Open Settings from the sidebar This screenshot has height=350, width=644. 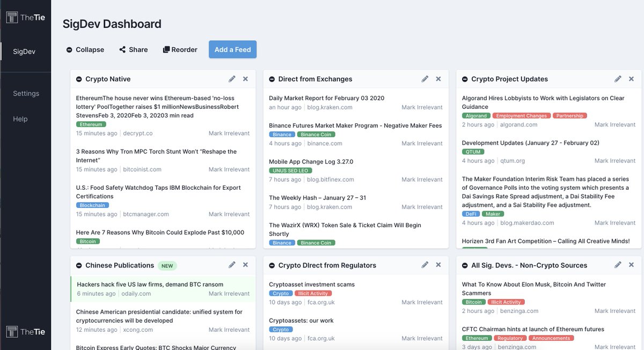pyautogui.click(x=26, y=93)
